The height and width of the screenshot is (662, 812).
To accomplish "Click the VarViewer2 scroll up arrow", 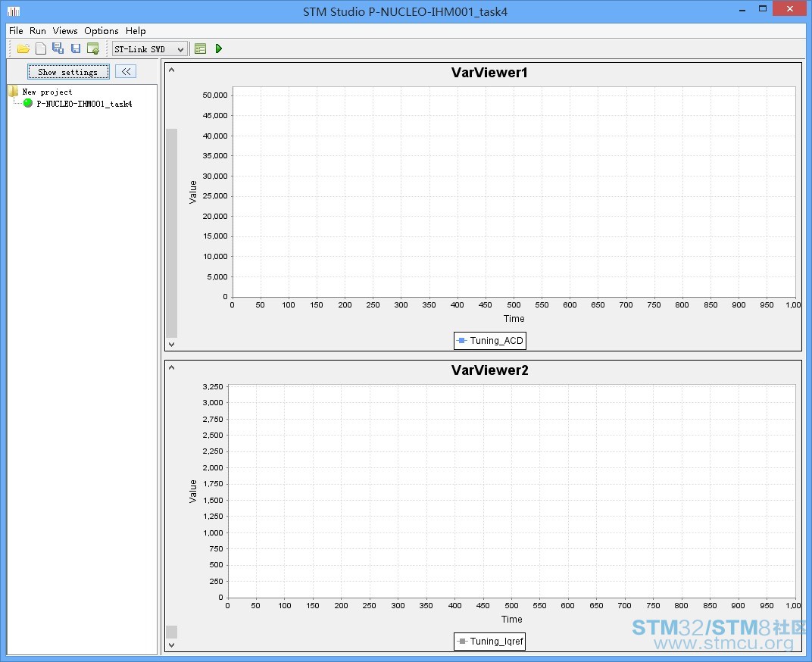I will 171,368.
